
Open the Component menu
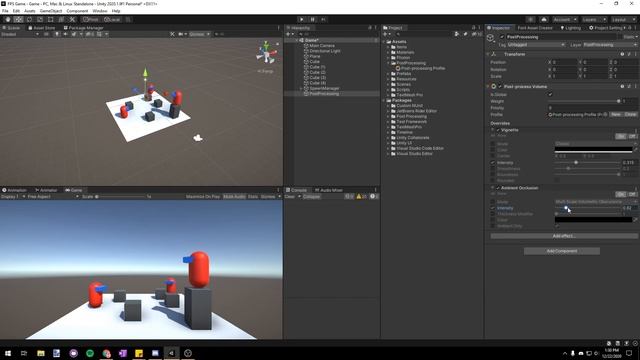pyautogui.click(x=77, y=11)
